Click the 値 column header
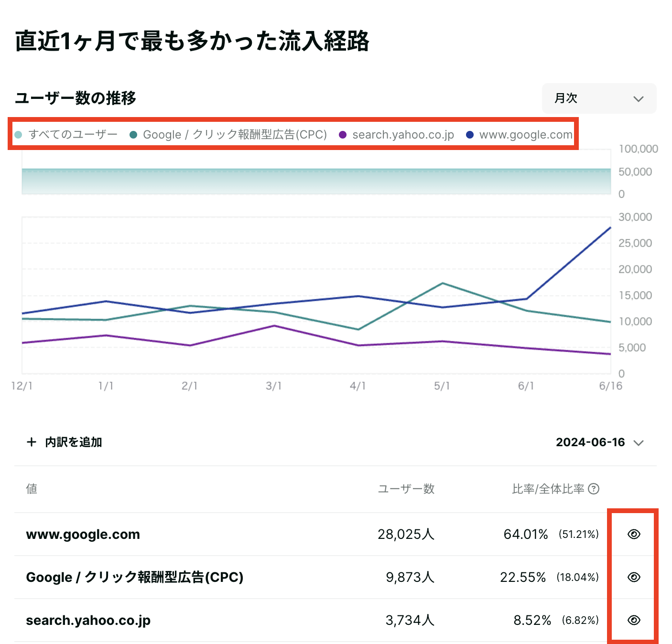Viewport: 672px width, 644px height. tap(32, 489)
